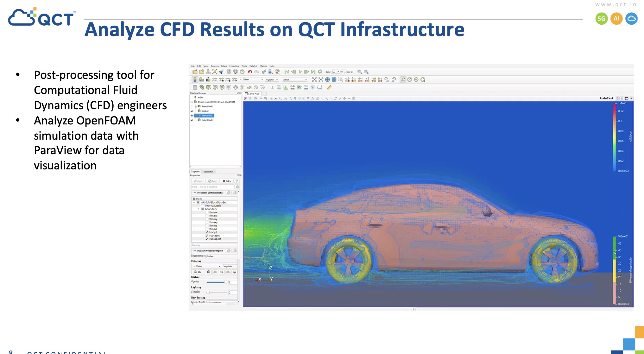Click the color palette icon
This screenshot has height=354, width=644.
click(x=277, y=72)
